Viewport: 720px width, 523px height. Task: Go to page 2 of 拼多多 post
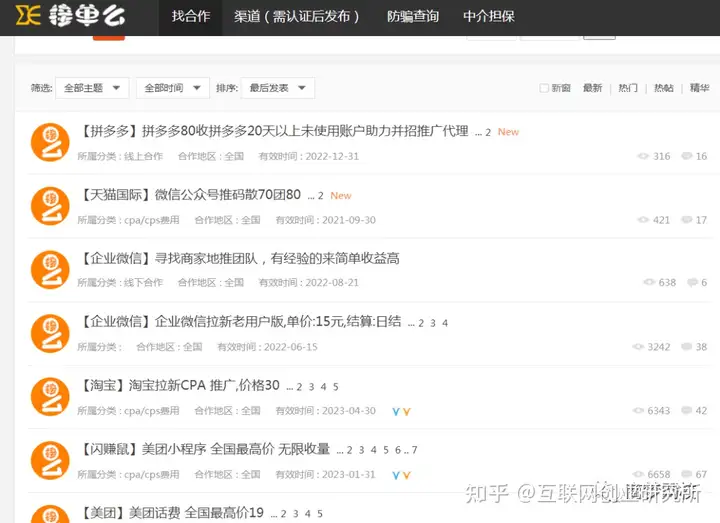pyautogui.click(x=488, y=133)
